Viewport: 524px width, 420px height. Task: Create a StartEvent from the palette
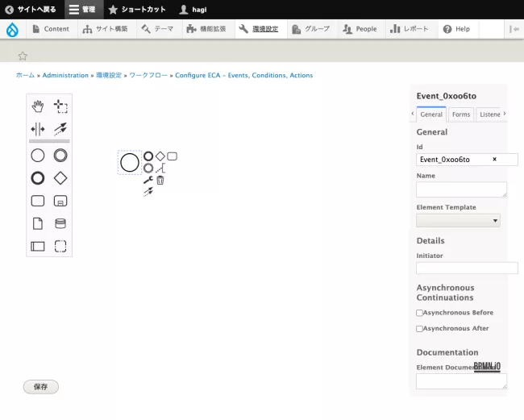coord(38,156)
